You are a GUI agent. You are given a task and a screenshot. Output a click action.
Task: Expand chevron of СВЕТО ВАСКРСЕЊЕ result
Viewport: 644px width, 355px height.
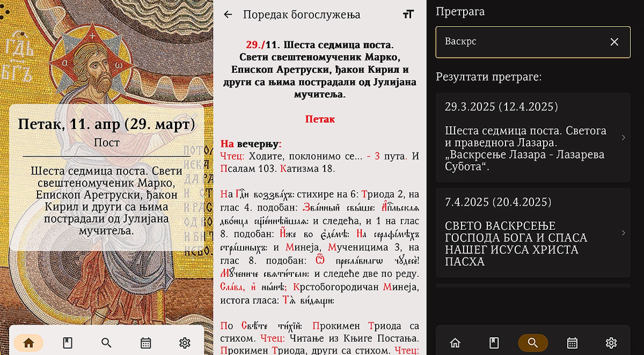(x=623, y=233)
